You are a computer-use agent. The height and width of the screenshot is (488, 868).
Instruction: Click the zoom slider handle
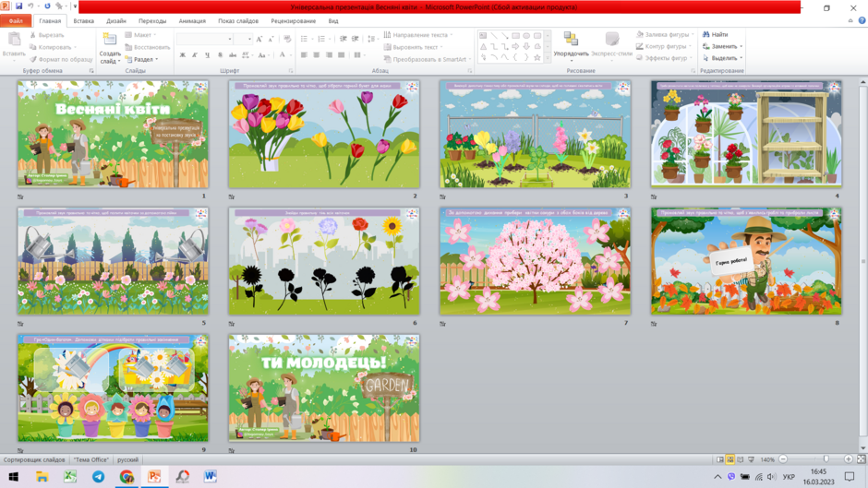coord(826,459)
